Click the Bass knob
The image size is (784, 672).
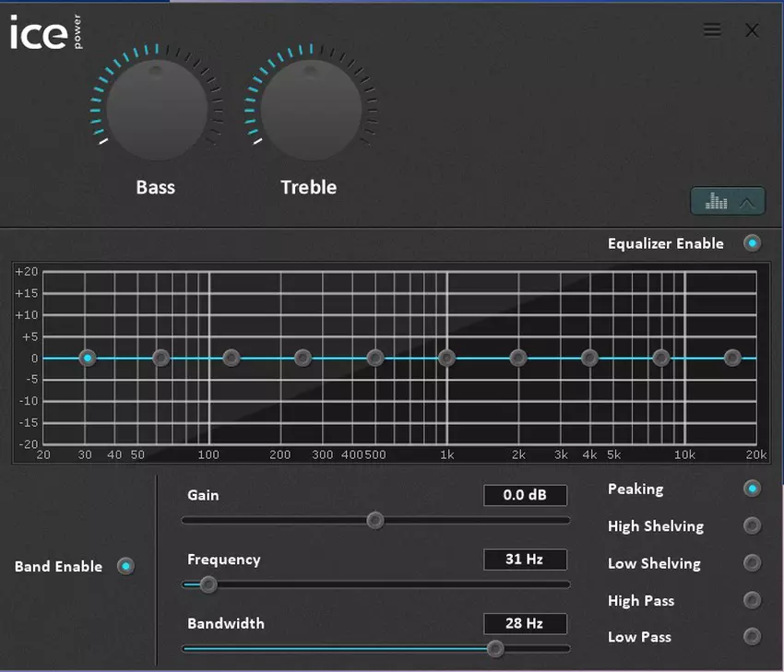[x=156, y=110]
